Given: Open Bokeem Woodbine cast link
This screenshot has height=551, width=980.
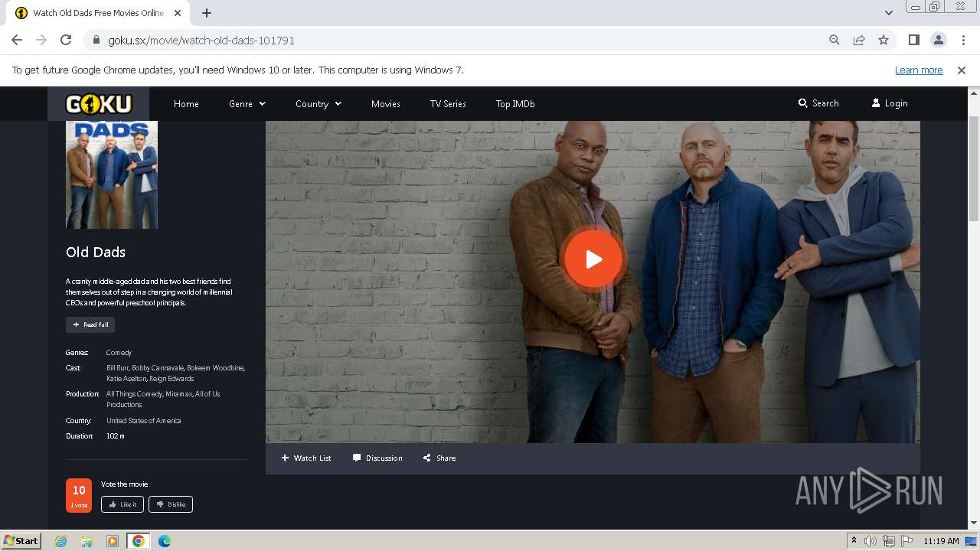Looking at the screenshot, I should pos(215,368).
